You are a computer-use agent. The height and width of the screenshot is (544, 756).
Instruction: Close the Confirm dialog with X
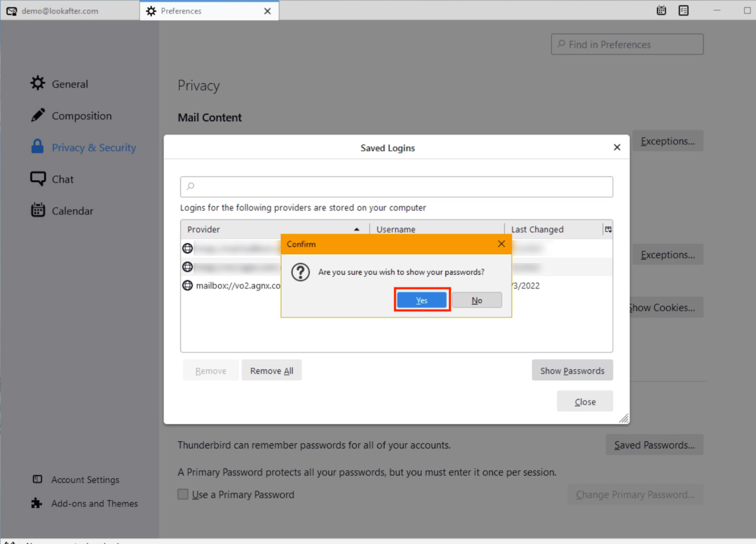(501, 244)
